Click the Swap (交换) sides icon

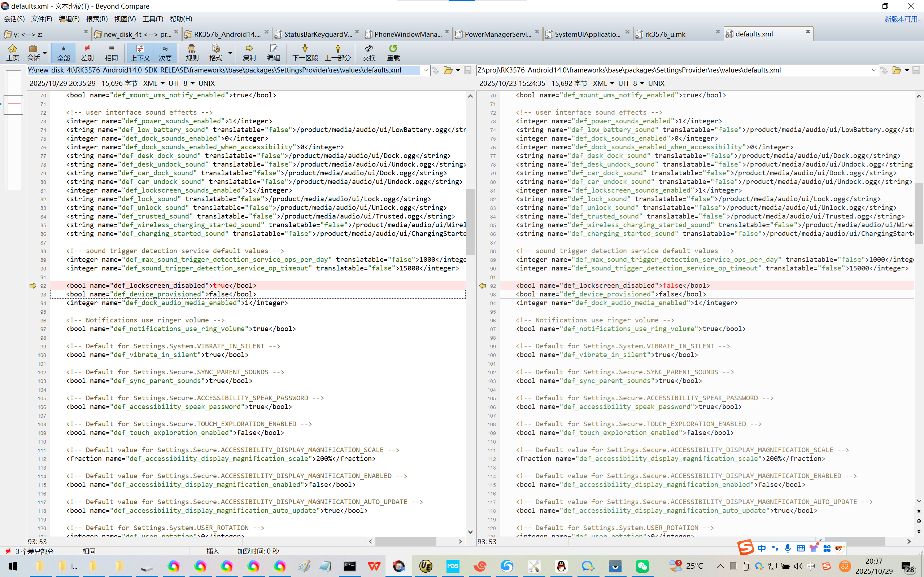(369, 52)
